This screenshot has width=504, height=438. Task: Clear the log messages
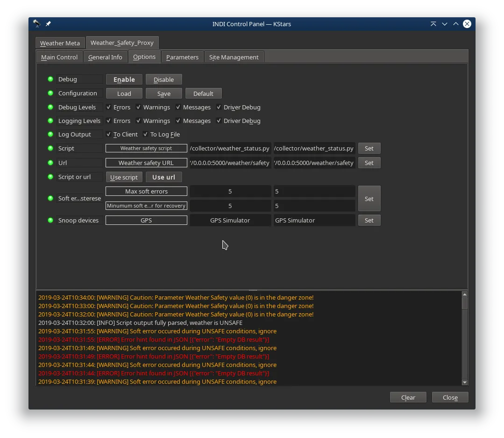(408, 397)
